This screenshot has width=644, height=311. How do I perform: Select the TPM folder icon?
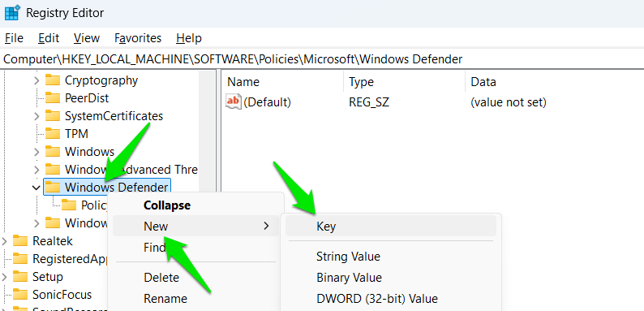(53, 134)
